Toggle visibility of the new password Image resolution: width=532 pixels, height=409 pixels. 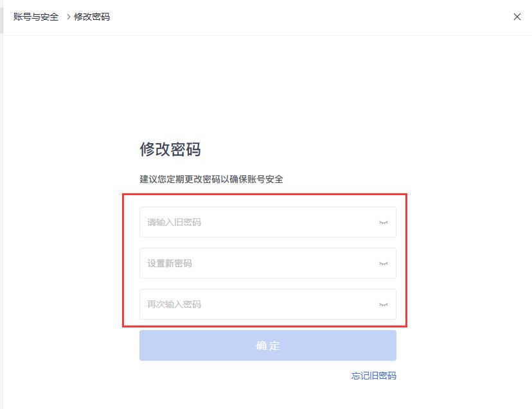(384, 263)
